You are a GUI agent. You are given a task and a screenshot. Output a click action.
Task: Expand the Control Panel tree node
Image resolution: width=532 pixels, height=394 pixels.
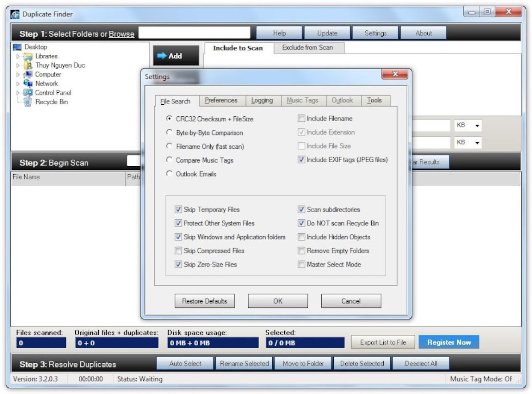pos(18,93)
